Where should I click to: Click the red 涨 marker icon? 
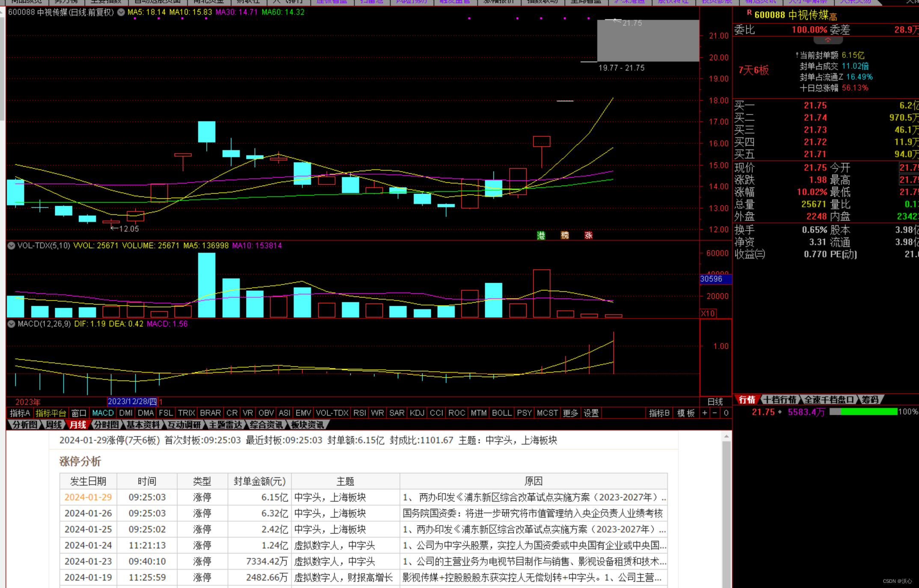pos(589,235)
